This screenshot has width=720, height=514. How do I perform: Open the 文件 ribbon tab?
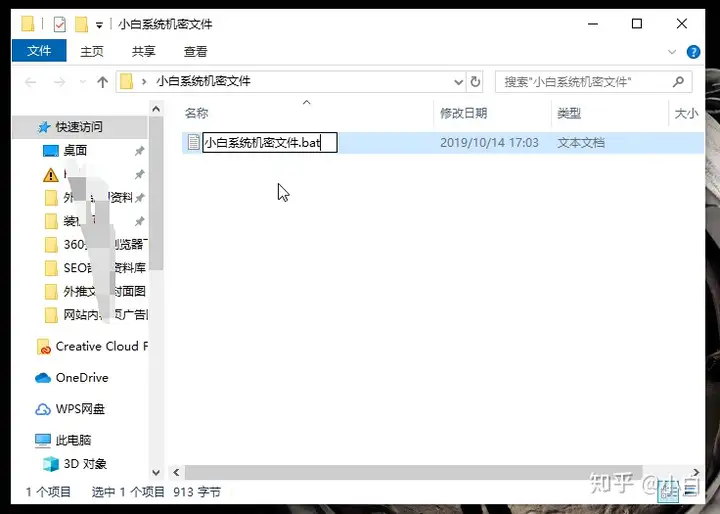tap(39, 51)
